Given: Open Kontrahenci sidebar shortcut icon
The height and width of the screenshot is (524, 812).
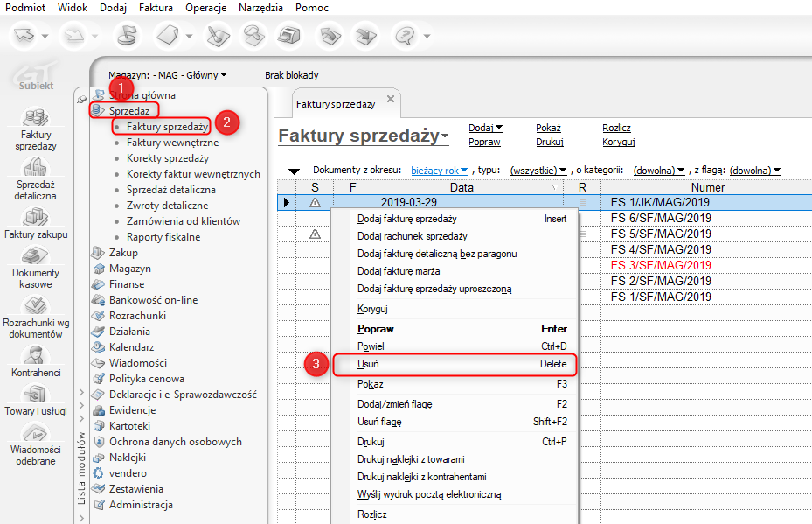Looking at the screenshot, I should point(35,354).
